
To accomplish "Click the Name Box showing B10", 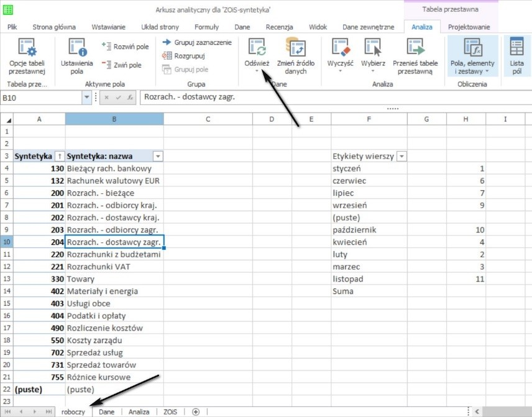I will coord(42,98).
